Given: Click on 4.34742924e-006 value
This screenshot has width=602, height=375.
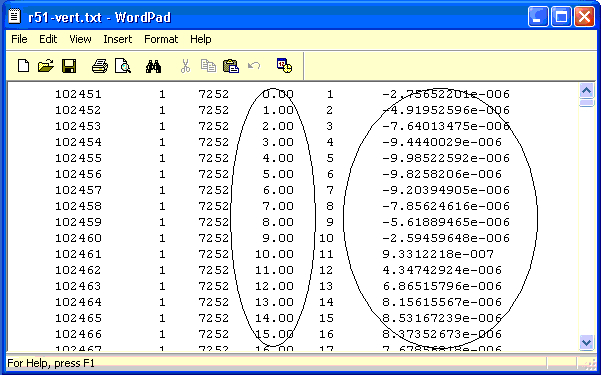Looking at the screenshot, I should coord(442,270).
